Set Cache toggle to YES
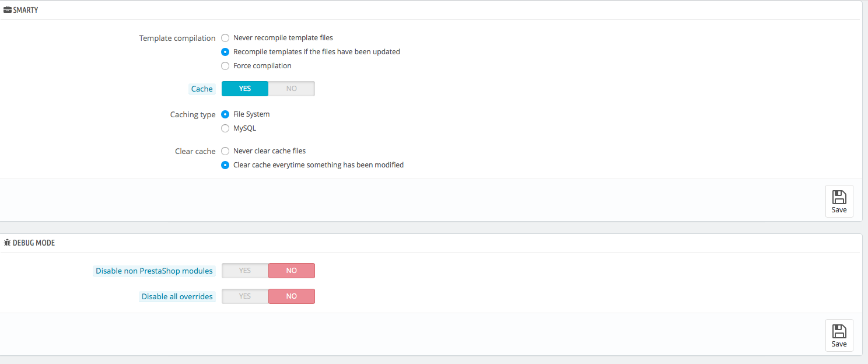 tap(245, 89)
